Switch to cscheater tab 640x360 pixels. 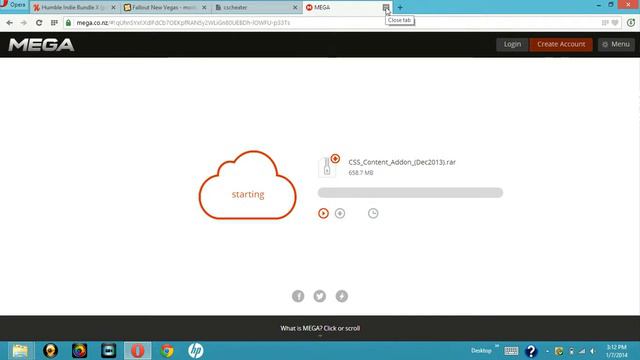coord(256,7)
